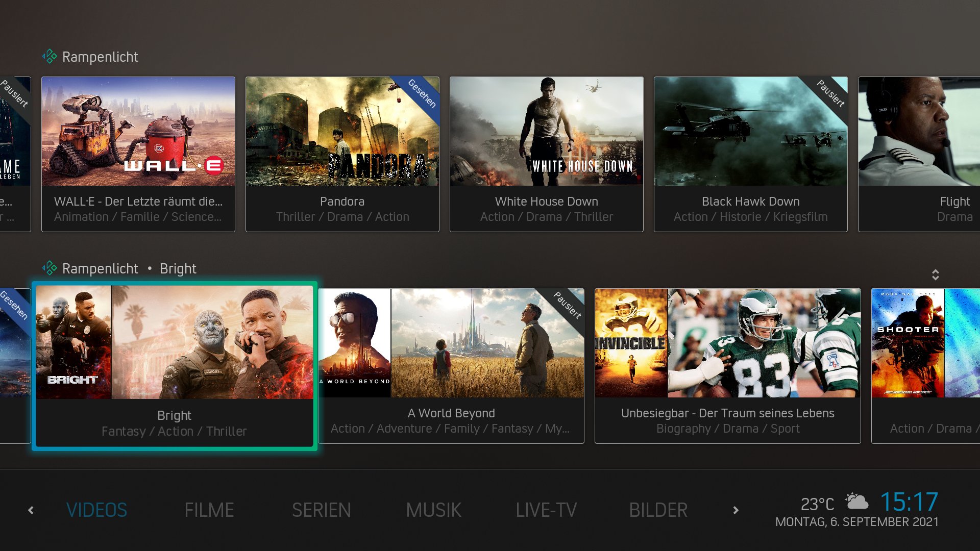
Task: Open the WALL·E movie thumbnail
Action: pos(138,131)
